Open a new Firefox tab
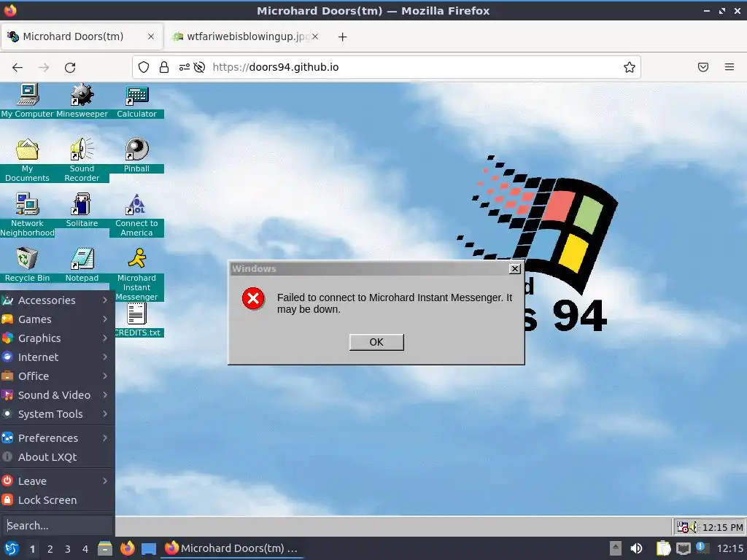 point(343,36)
